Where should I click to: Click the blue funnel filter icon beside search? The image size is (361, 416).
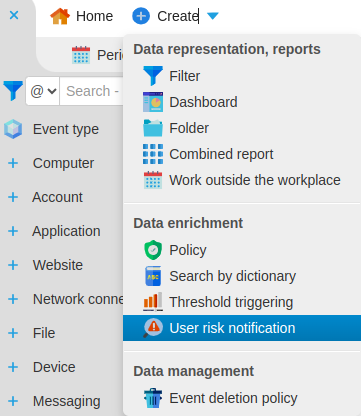point(13,90)
